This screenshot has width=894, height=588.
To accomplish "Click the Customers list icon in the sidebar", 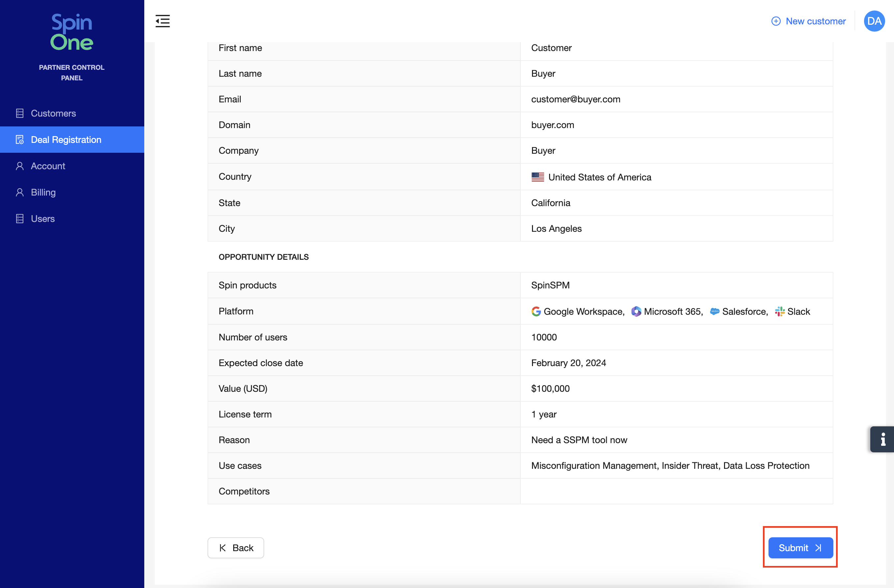I will (20, 113).
